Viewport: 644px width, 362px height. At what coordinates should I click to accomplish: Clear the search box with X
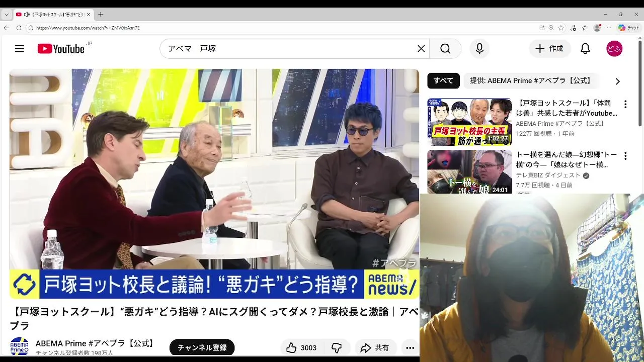pos(421,49)
